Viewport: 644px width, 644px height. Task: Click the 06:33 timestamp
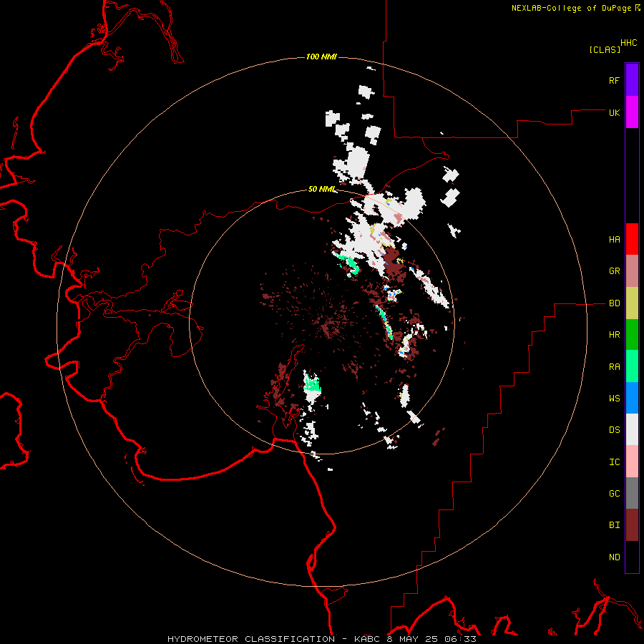coord(462,639)
